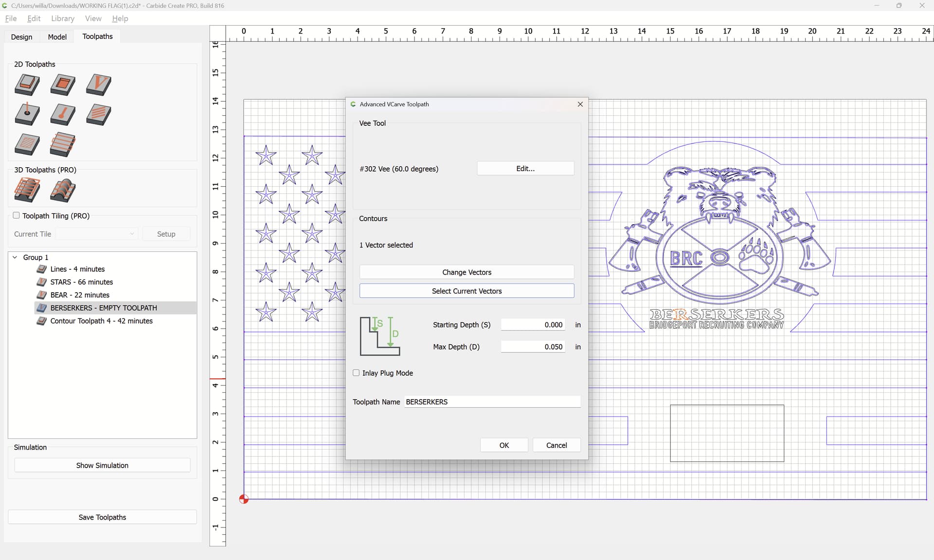Enable the Inlay Plug Mode checkbox

356,373
